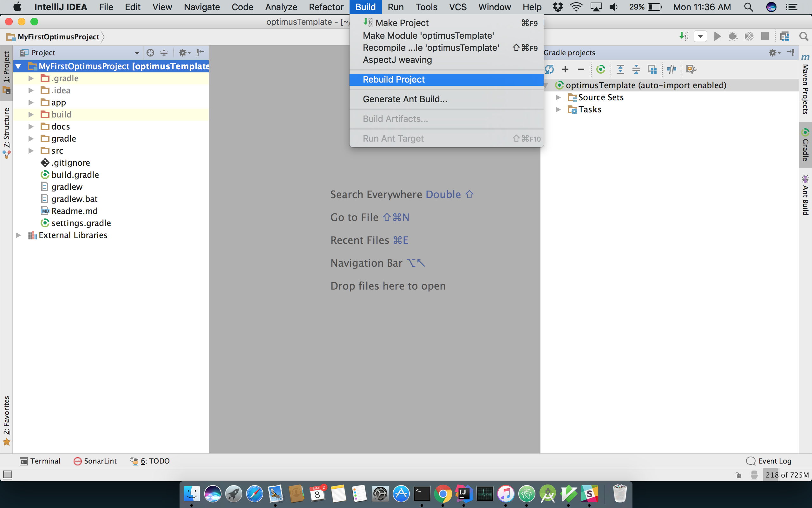Click Make Project icon in main toolbar

point(684,36)
